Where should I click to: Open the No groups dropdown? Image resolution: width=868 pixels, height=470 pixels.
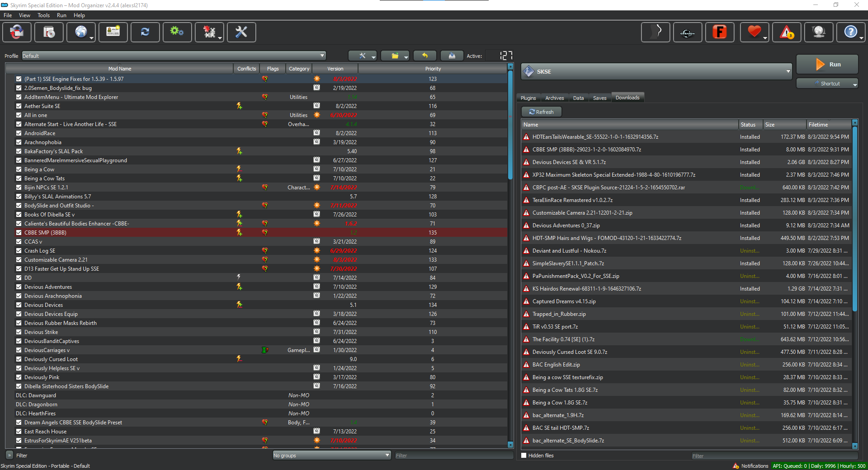[x=331, y=456]
